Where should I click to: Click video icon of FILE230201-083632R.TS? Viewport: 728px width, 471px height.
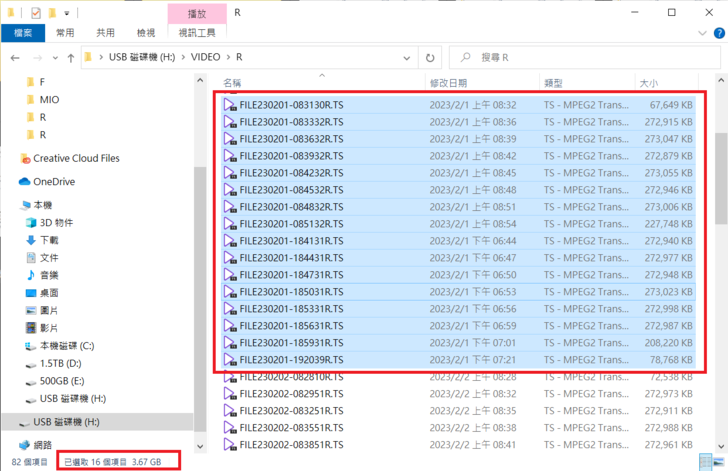pyautogui.click(x=230, y=139)
